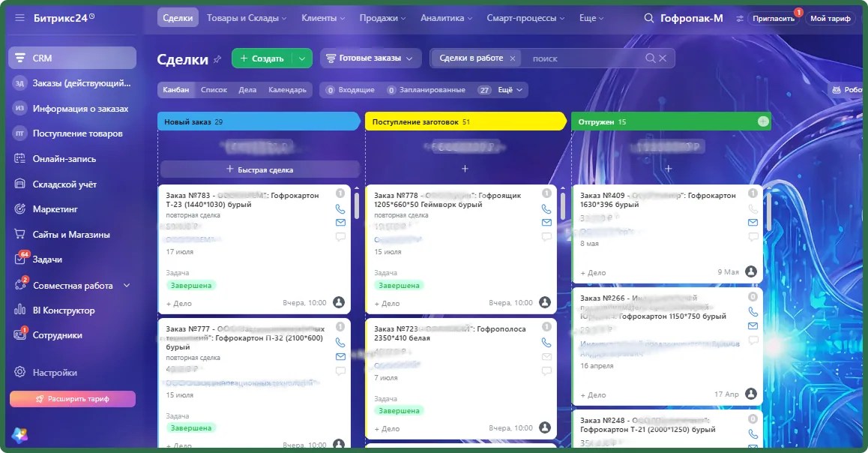
Task: Pin the Сделки page with pin icon
Action: [x=217, y=59]
